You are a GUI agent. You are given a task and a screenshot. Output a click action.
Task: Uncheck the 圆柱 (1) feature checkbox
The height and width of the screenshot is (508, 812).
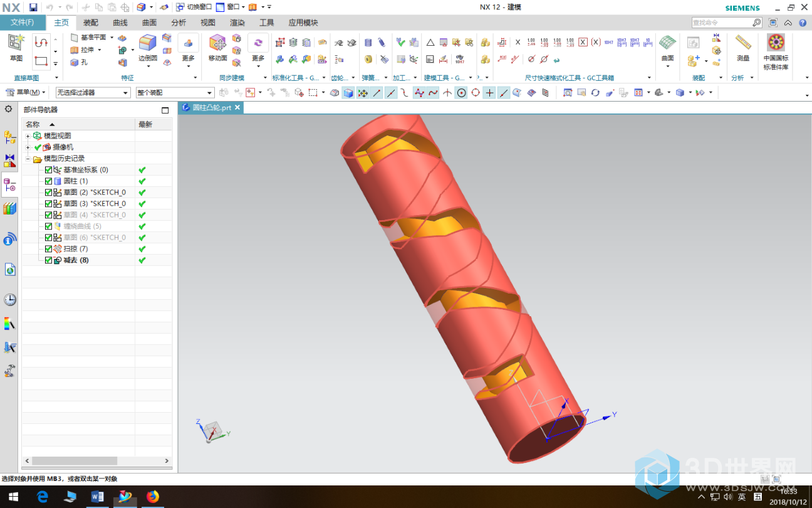[49, 181]
